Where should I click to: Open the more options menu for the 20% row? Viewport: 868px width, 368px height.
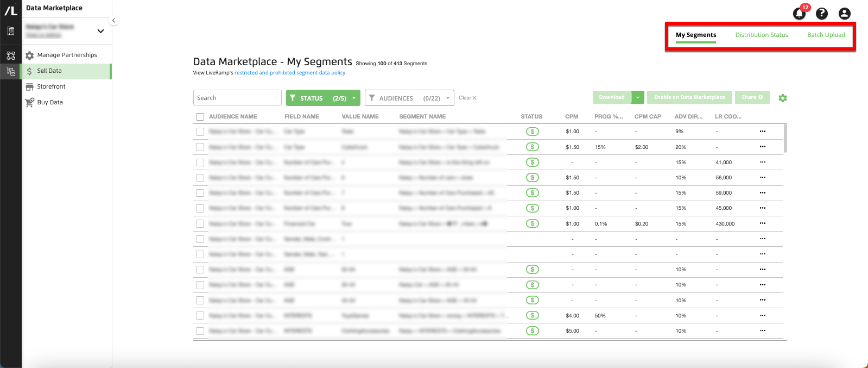[x=763, y=147]
